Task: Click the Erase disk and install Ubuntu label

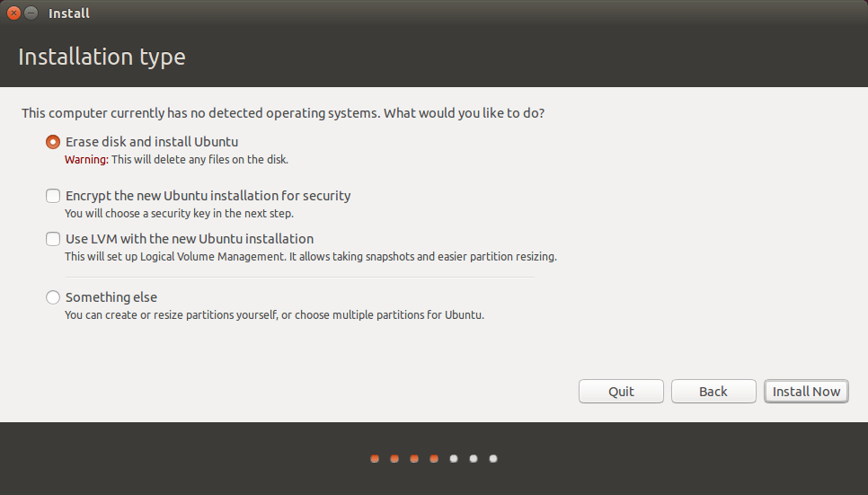Action: click(152, 142)
